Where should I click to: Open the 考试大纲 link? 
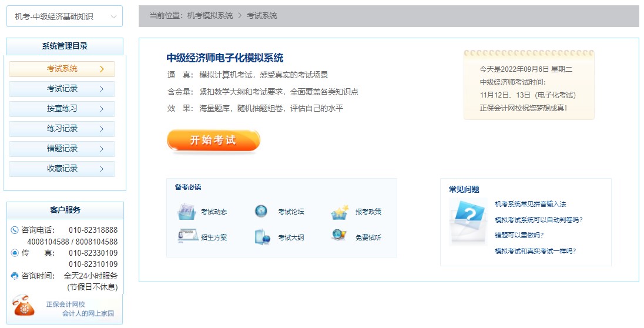291,237
